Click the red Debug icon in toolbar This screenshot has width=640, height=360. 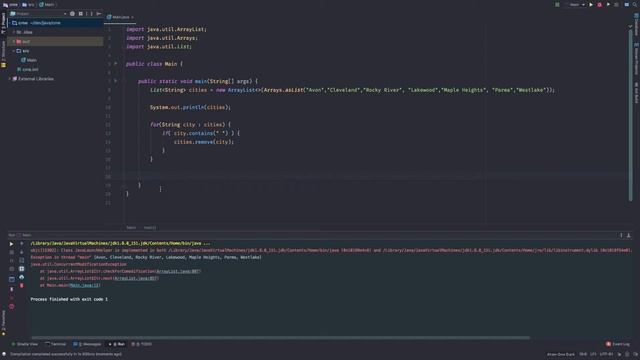[x=599, y=4]
